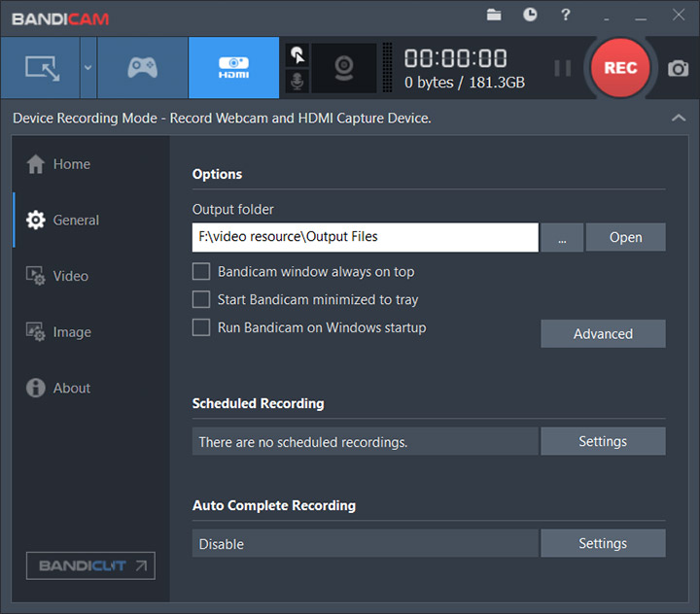The image size is (700, 614).
Task: Click the output folder path field
Action: tap(365, 237)
